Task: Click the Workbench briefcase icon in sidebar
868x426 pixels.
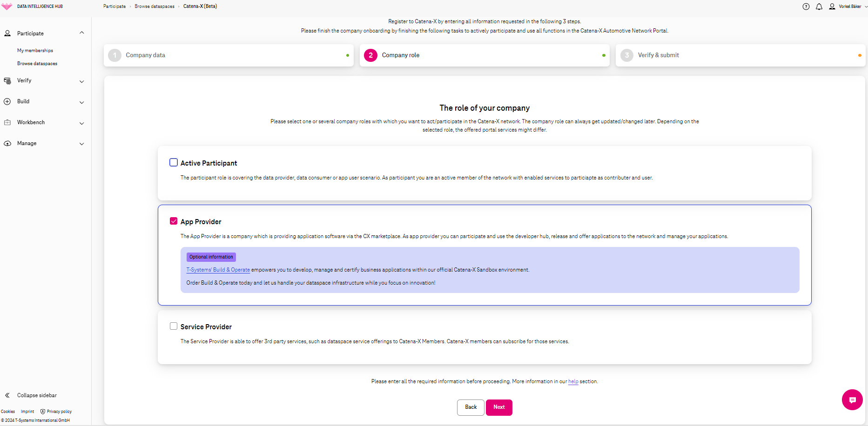Action: [x=7, y=122]
